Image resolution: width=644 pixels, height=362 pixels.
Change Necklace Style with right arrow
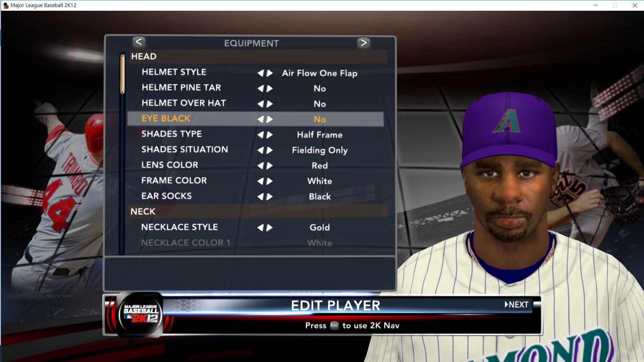(x=269, y=228)
